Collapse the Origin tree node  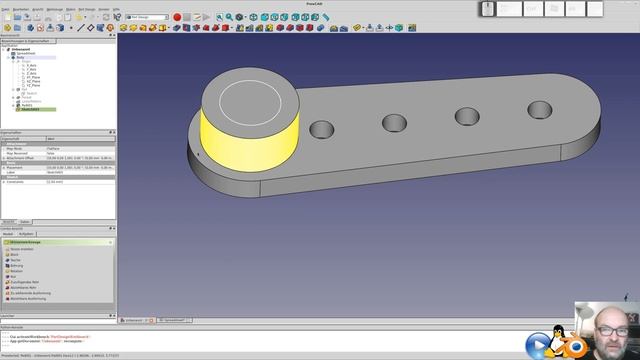13,61
